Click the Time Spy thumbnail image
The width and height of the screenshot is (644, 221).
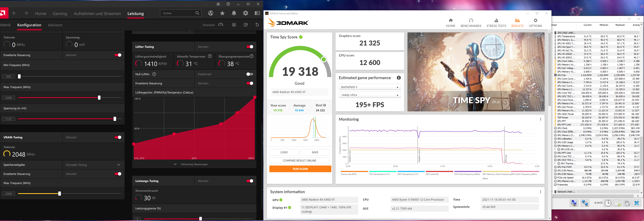[x=476, y=72]
